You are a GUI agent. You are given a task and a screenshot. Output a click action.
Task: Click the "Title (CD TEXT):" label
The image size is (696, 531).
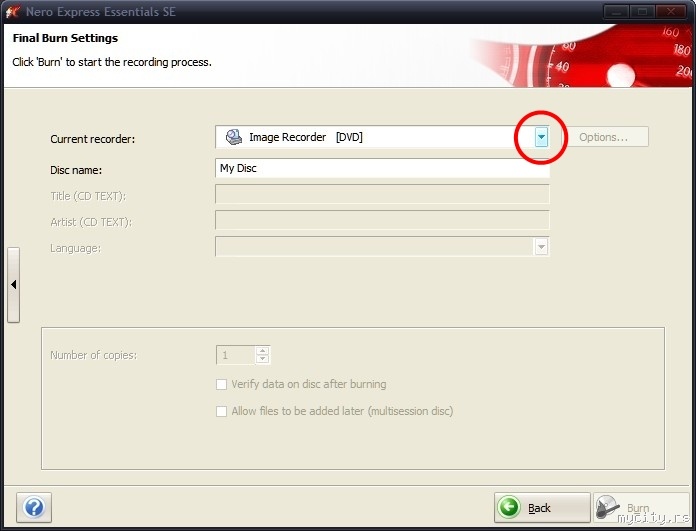(x=88, y=196)
